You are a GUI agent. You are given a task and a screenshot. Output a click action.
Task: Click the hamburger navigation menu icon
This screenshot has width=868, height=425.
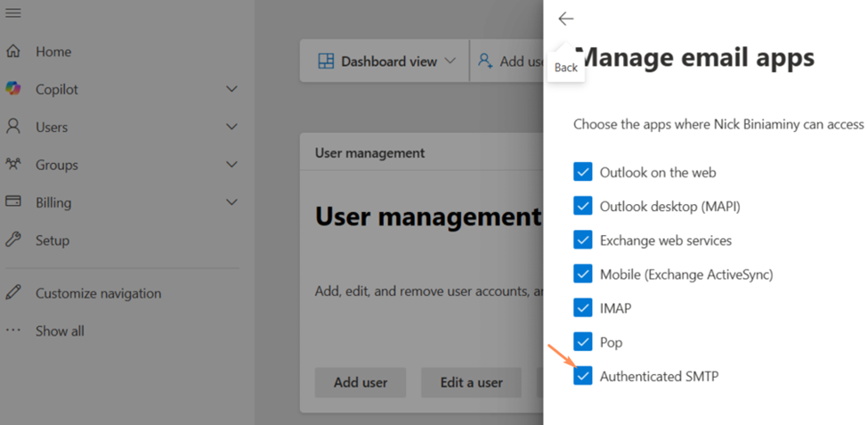[13, 13]
